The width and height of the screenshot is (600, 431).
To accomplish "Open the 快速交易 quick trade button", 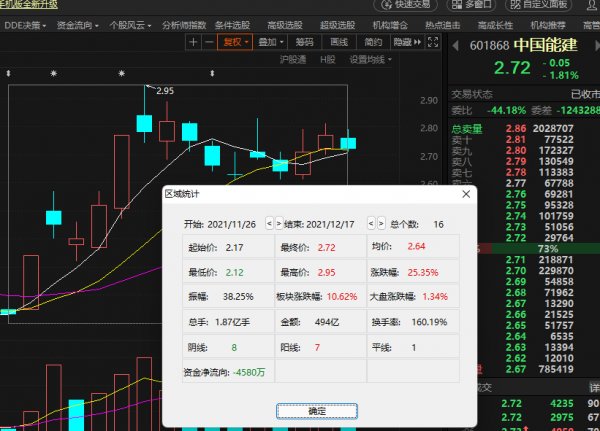I will pos(406,5).
